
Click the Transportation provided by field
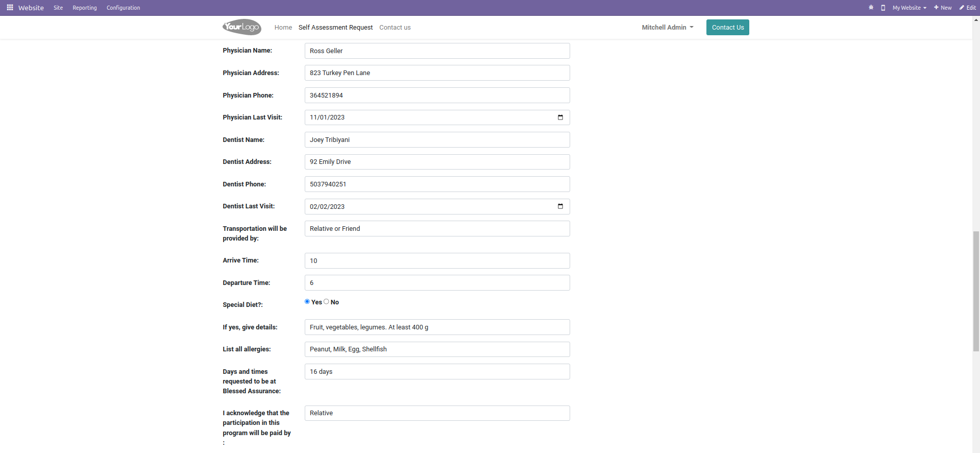pyautogui.click(x=437, y=229)
